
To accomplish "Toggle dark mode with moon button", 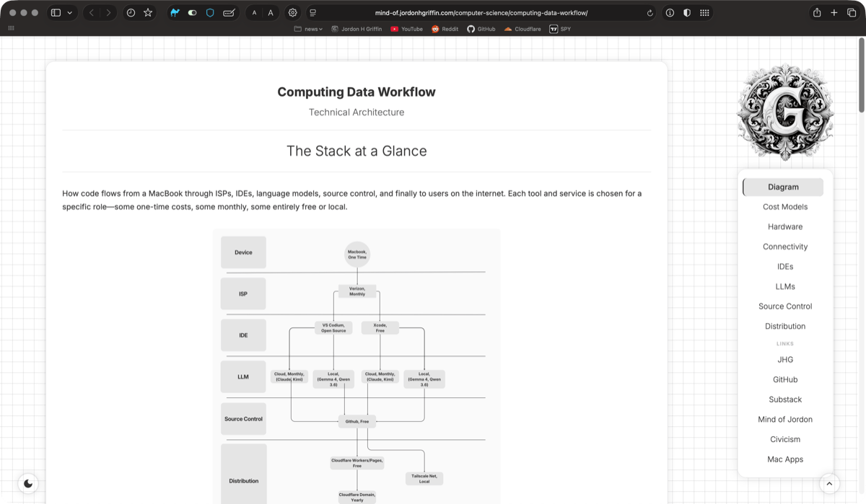I will (x=28, y=484).
